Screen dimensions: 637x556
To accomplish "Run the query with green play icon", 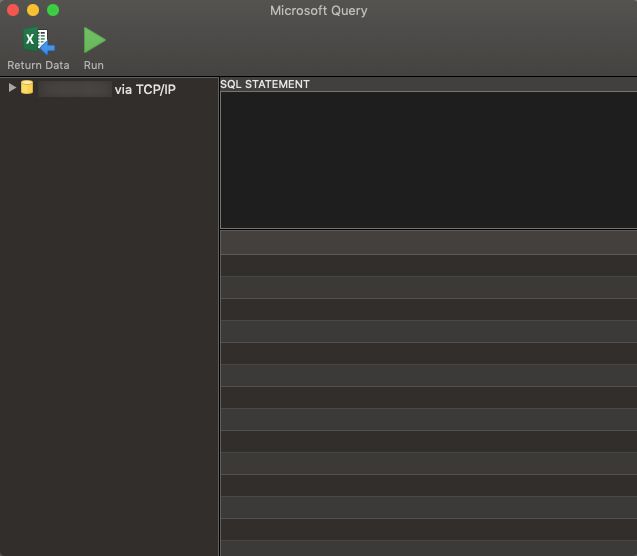I will 94,40.
